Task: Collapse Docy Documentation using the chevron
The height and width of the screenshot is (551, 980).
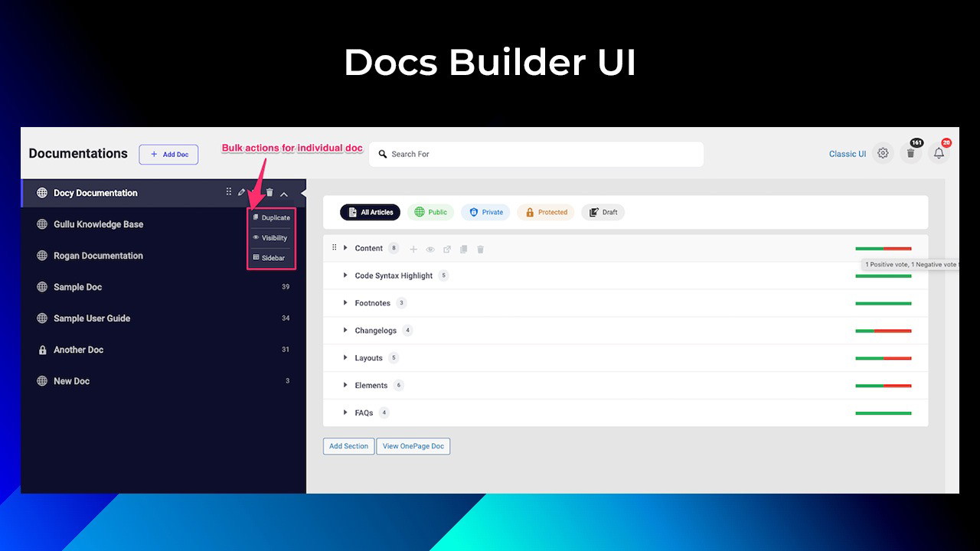Action: coord(284,194)
